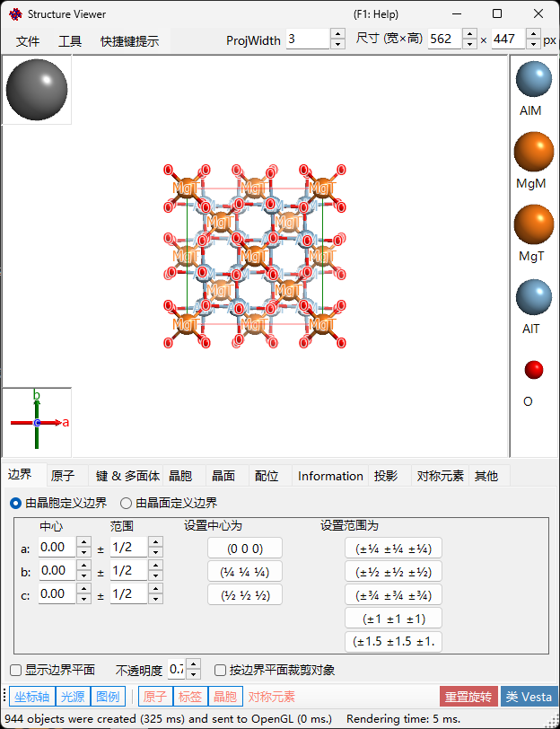Click the (F1: Help) text in title bar
Viewport: 560px width, 729px height.
pos(375,14)
